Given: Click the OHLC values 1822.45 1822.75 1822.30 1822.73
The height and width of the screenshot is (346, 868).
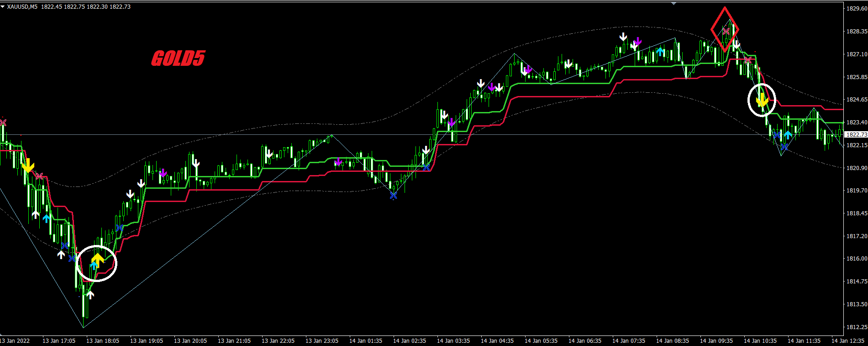Looking at the screenshot, I should [x=86, y=7].
